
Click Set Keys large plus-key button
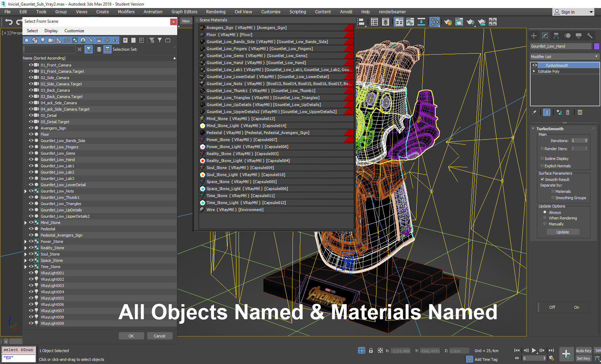click(566, 354)
